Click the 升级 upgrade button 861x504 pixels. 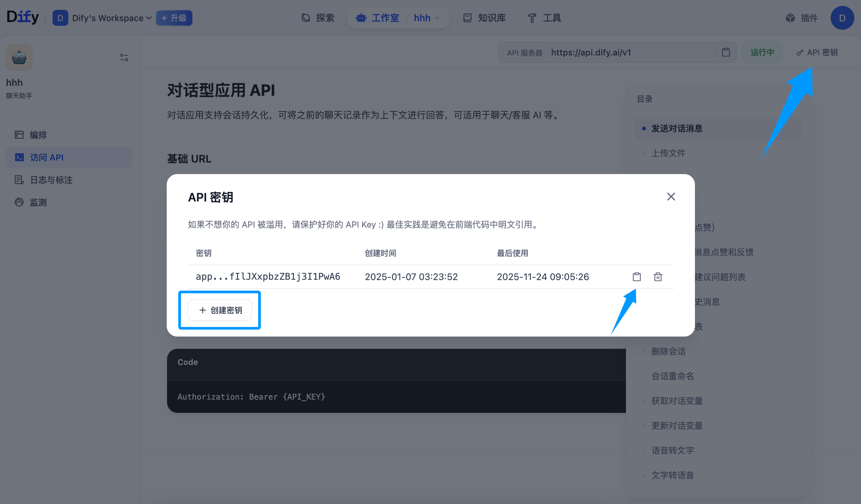coord(174,18)
